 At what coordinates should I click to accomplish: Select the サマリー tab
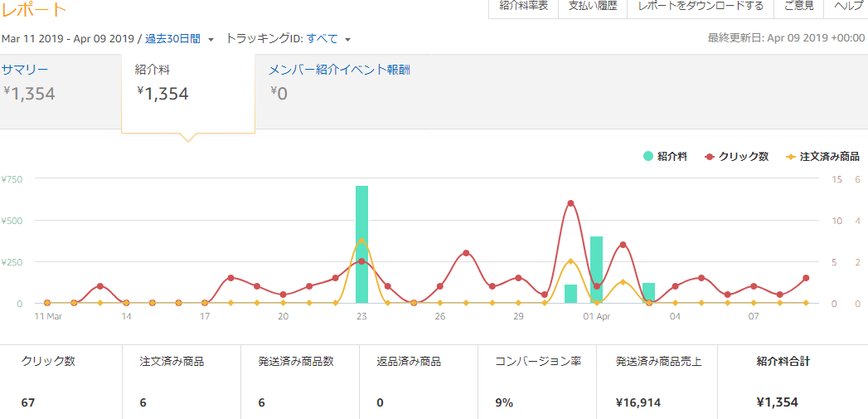(61, 91)
